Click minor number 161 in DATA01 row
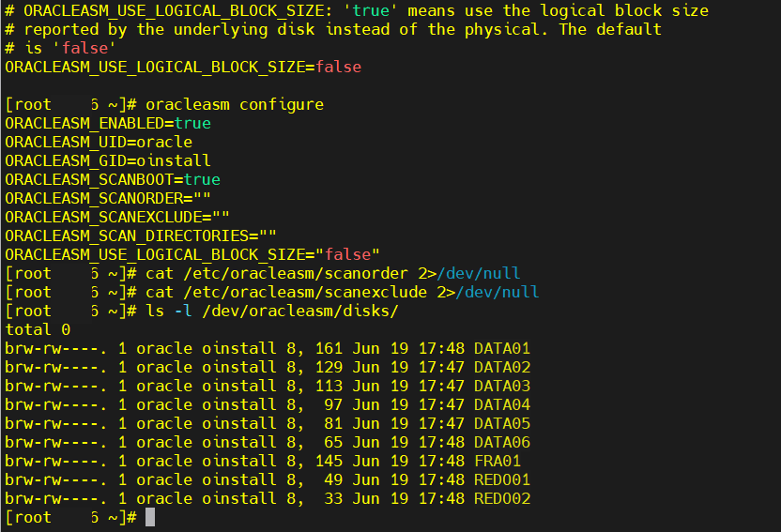Viewport: 781px width, 532px height. pos(329,348)
